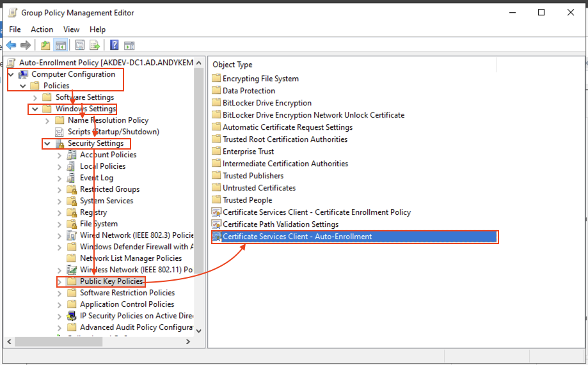
Task: Click the Security Settings shield icon
Action: [x=60, y=144]
